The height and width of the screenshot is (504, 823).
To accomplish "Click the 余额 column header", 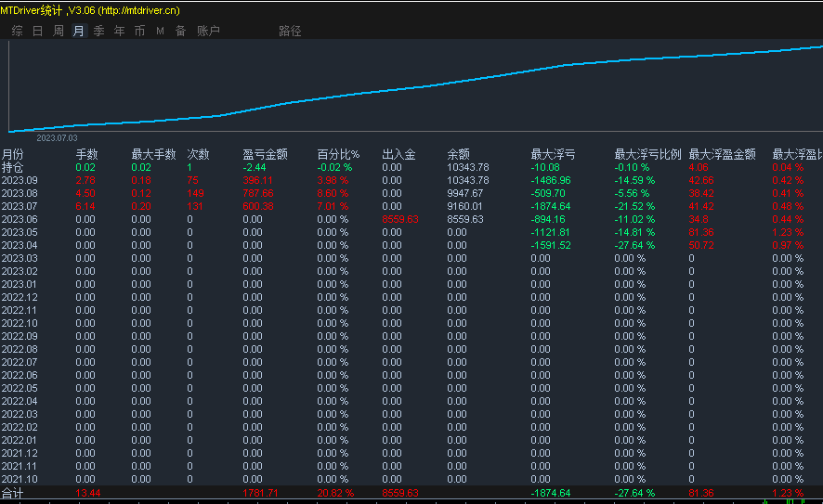I will point(458,154).
